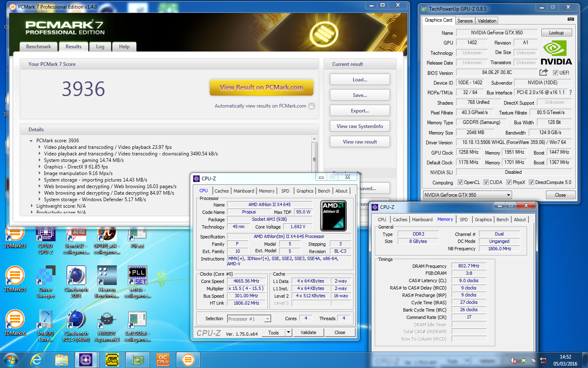Screen dimensions: 588x368
Task: Open Windows Explorer folder on taskbar
Action: pos(62,360)
